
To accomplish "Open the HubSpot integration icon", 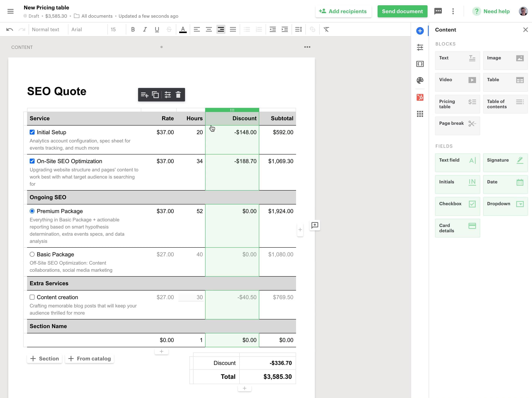I will pos(420,97).
